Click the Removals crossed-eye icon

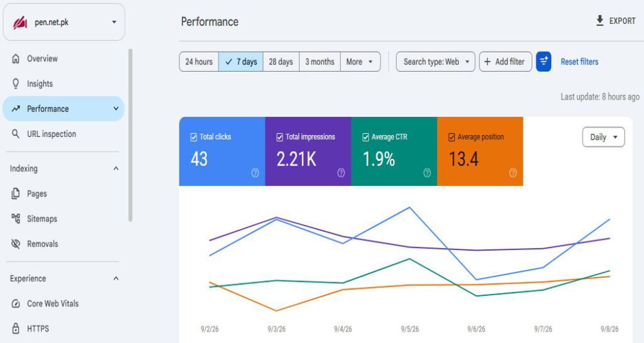pos(16,244)
